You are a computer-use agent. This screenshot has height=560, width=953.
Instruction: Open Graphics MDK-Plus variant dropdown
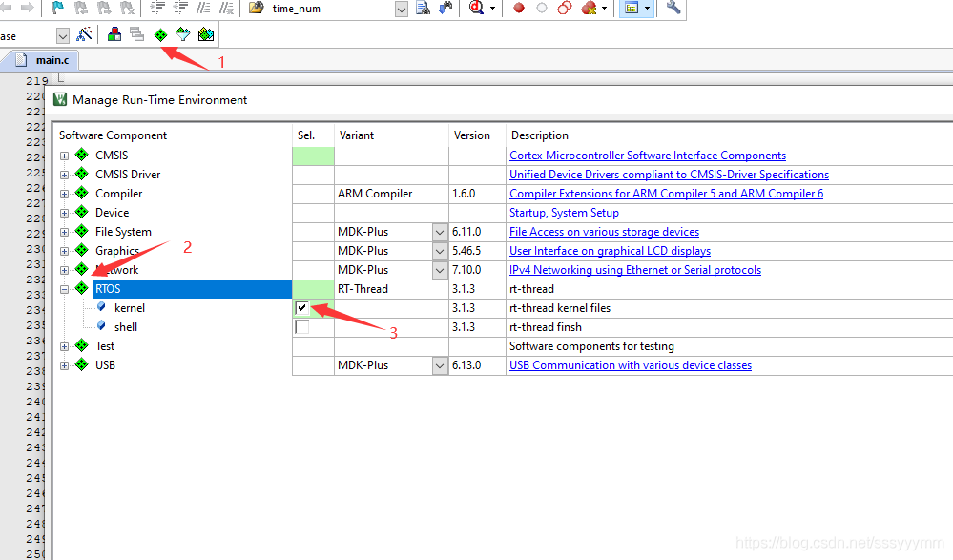440,251
